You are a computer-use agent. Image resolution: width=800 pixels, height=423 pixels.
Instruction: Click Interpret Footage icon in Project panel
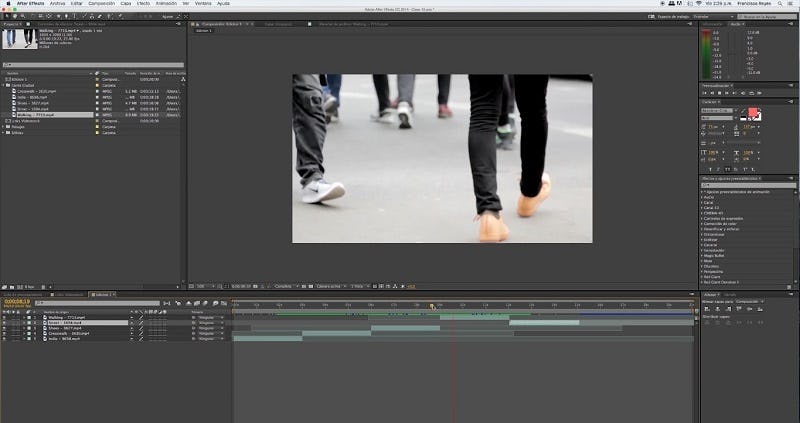click(x=4, y=287)
